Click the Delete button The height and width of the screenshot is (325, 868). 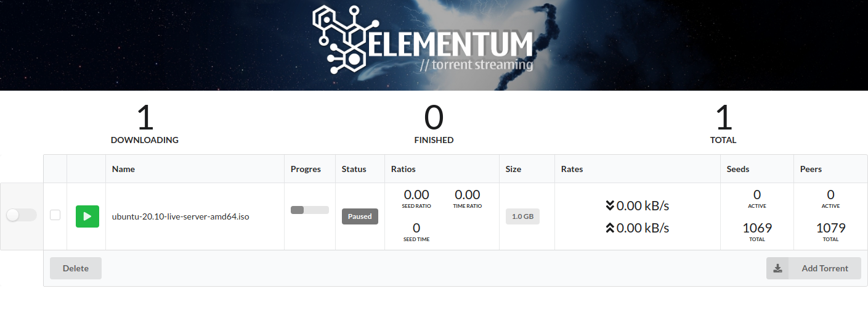click(x=76, y=268)
